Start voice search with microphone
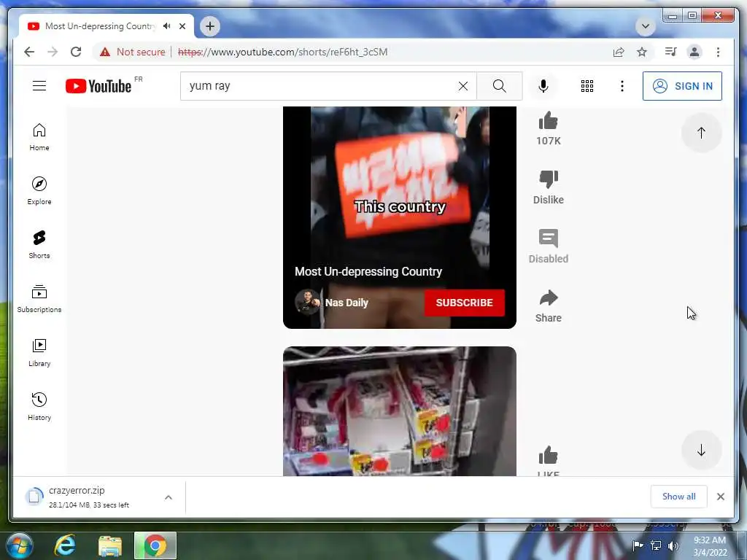Image resolution: width=747 pixels, height=560 pixels. pyautogui.click(x=543, y=86)
